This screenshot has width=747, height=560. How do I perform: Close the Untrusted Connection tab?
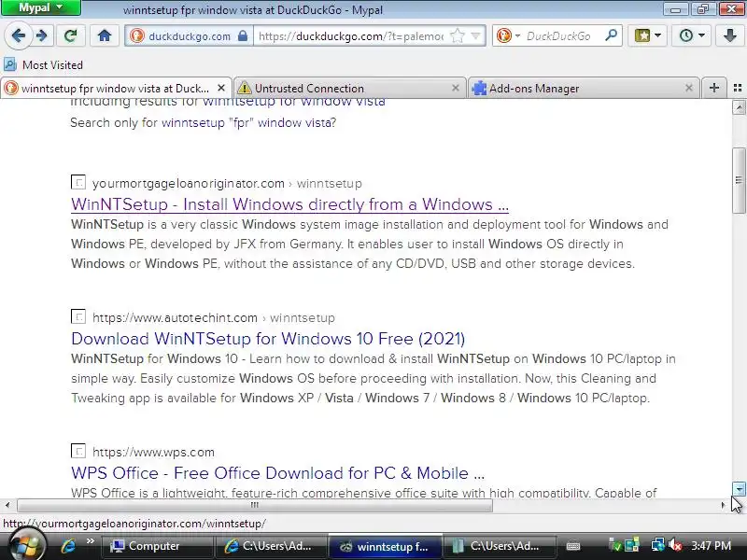click(x=456, y=88)
